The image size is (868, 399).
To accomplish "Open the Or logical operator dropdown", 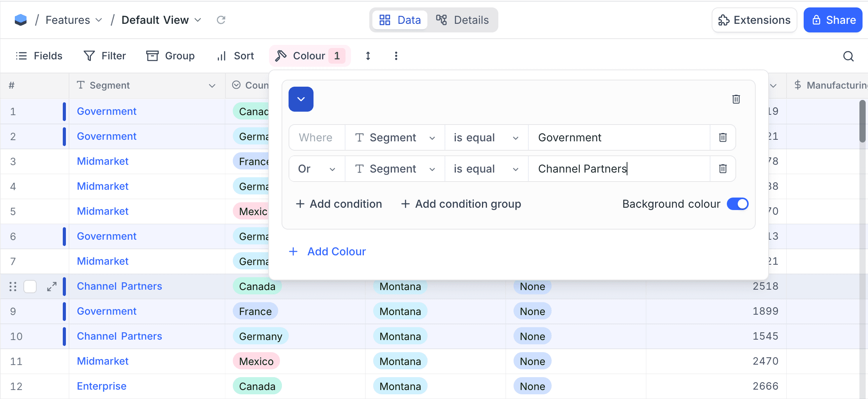I will (316, 169).
